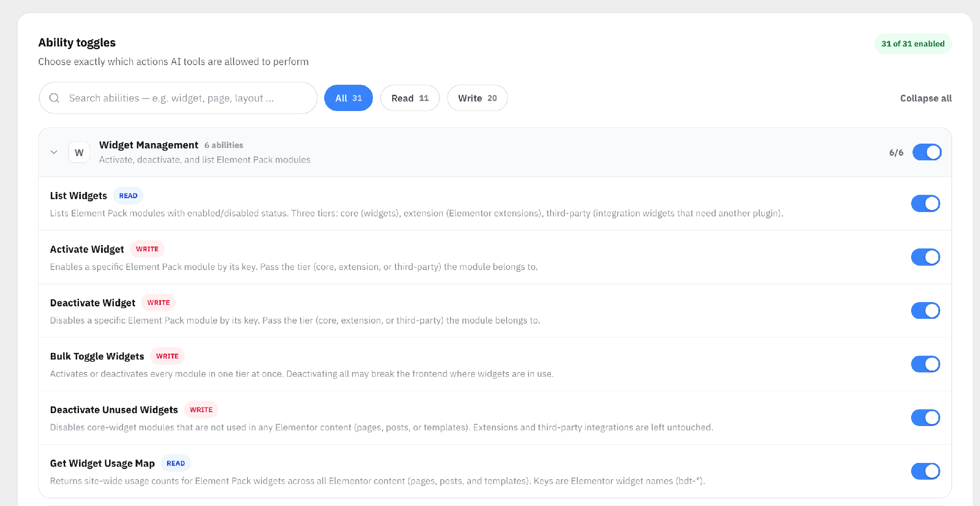The width and height of the screenshot is (980, 506).
Task: Click the WRITE badge beside Bulk Toggle Widgets
Action: pos(167,356)
